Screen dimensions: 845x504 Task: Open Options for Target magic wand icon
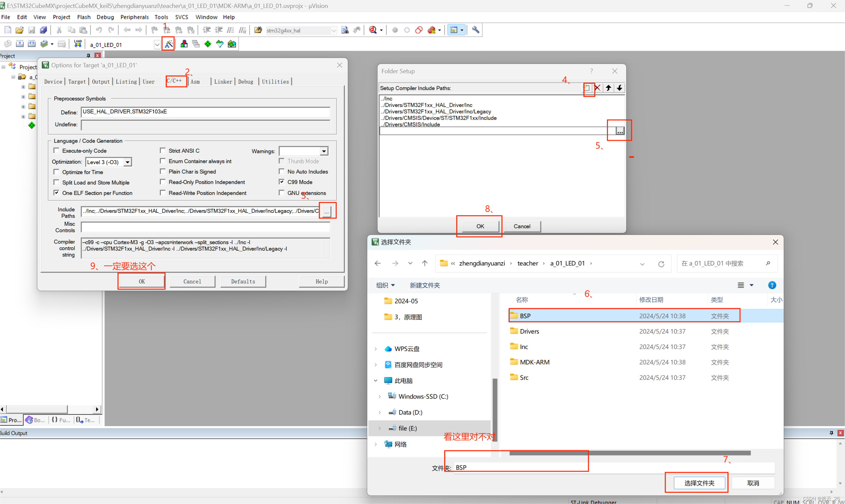pyautogui.click(x=168, y=44)
